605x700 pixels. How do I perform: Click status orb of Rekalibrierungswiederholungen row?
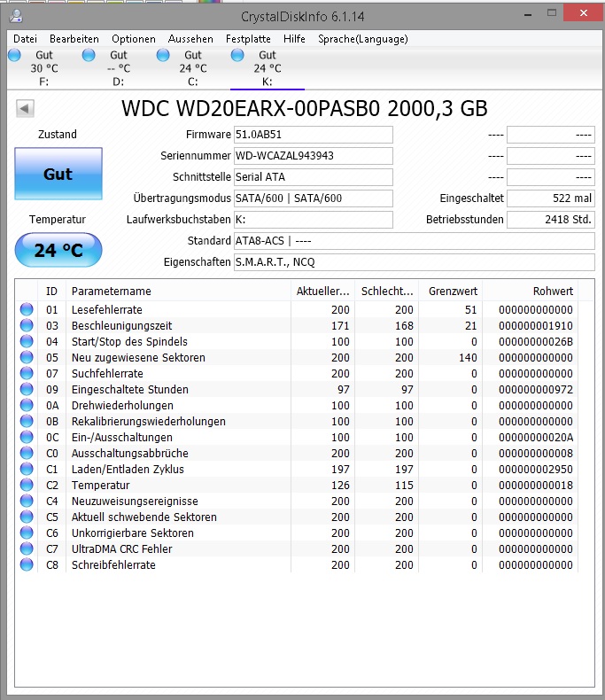(27, 421)
